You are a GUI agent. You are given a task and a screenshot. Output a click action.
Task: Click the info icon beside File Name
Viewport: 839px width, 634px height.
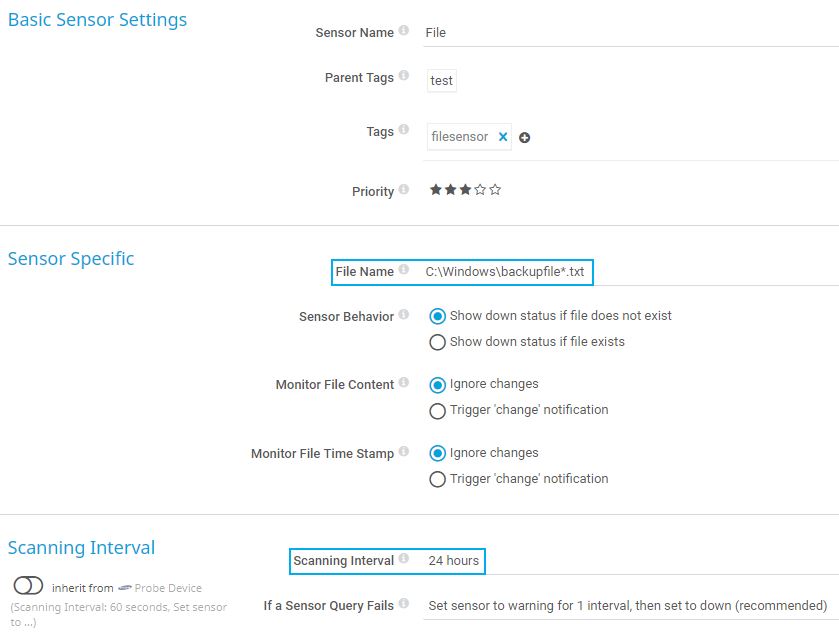pos(404,268)
